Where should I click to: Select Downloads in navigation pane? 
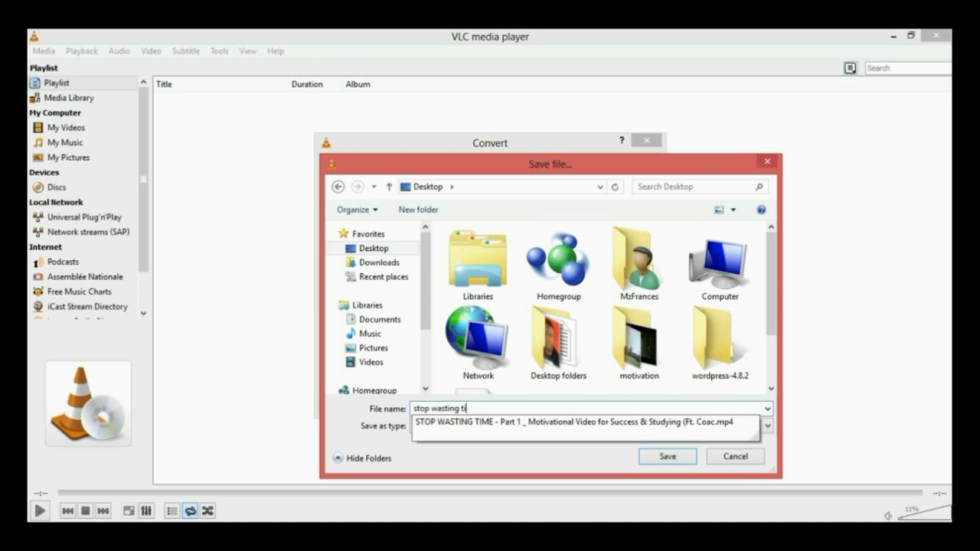379,262
